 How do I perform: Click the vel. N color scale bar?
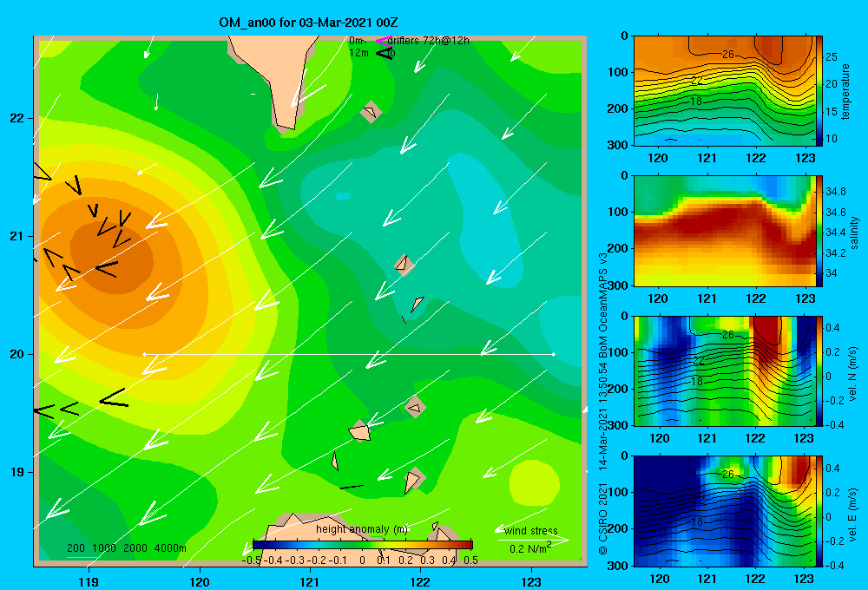819,370
